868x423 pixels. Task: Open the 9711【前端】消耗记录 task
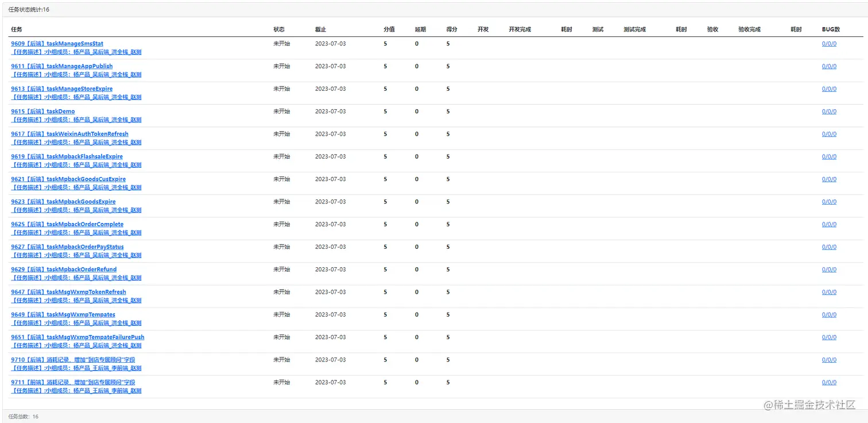click(x=73, y=382)
